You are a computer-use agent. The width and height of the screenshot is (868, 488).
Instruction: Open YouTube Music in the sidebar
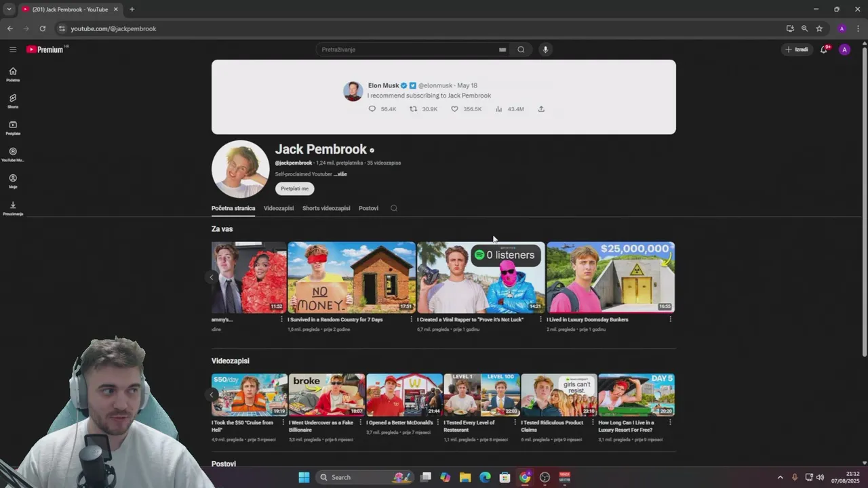tap(13, 155)
